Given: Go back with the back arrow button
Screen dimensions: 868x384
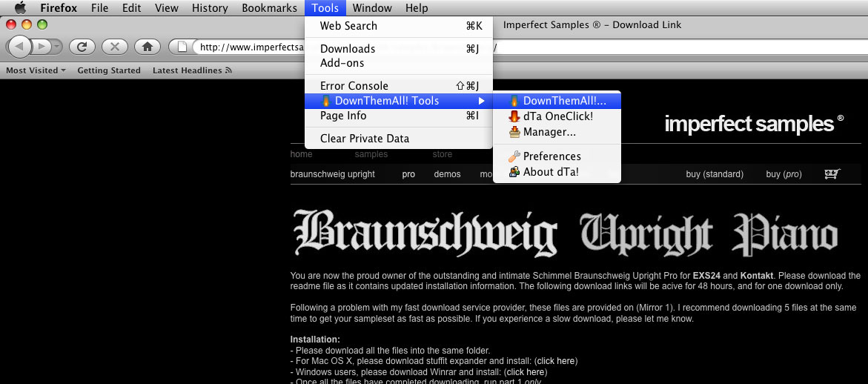Looking at the screenshot, I should click(x=19, y=47).
